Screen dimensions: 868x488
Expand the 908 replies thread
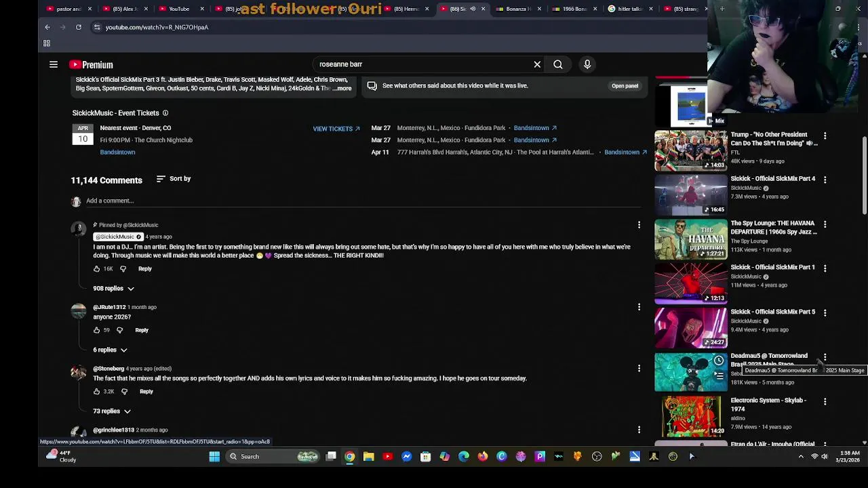[113, 289]
